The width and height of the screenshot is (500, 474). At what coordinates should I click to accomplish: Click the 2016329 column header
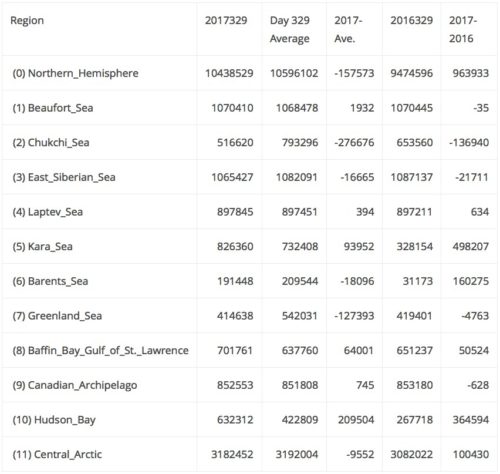pos(412,20)
